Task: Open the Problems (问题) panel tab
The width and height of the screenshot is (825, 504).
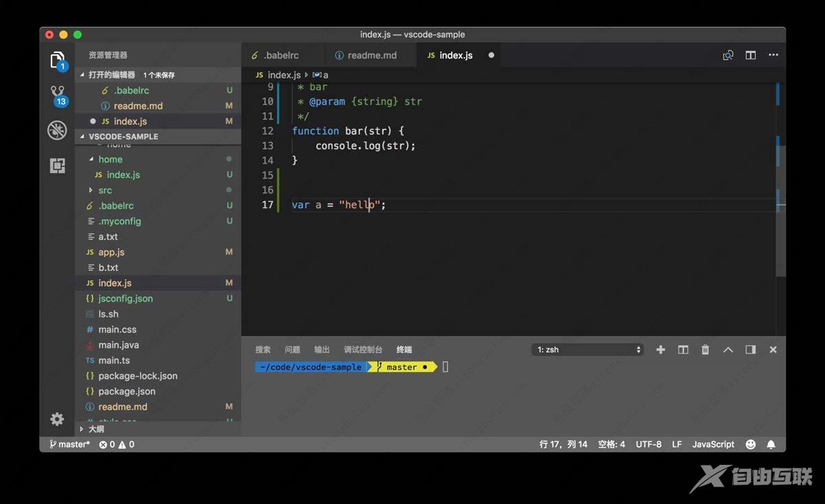Action: (292, 350)
